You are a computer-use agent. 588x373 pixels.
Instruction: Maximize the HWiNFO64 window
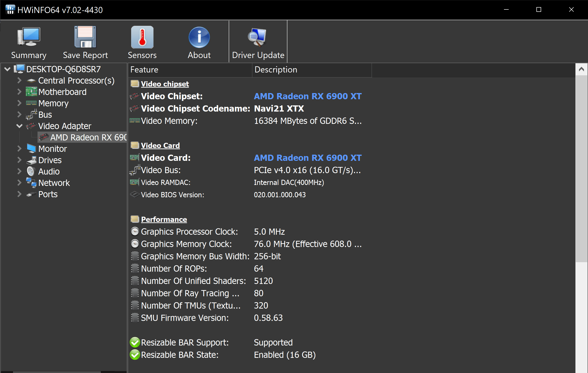point(539,9)
